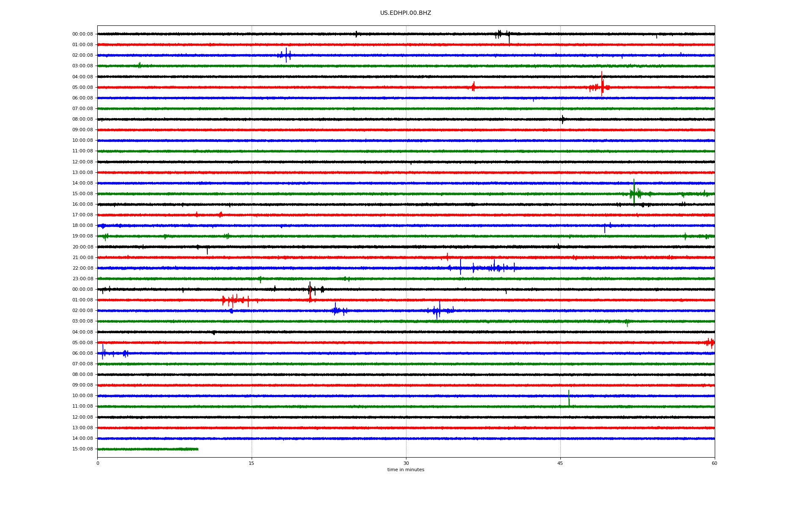Select the 23:00:08 trace time label
Image resolution: width=812 pixels, height=508 pixels.
(82, 279)
